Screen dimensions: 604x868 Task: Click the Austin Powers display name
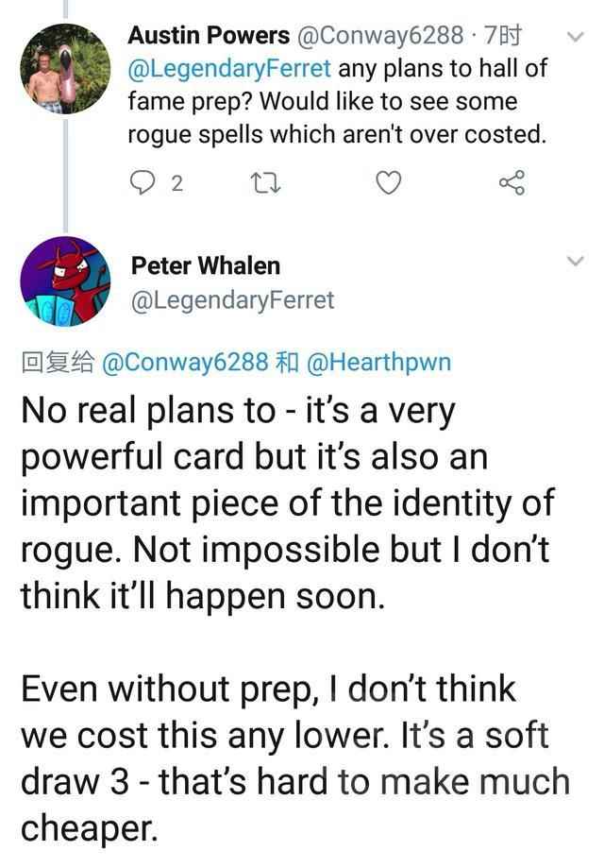coord(209,37)
